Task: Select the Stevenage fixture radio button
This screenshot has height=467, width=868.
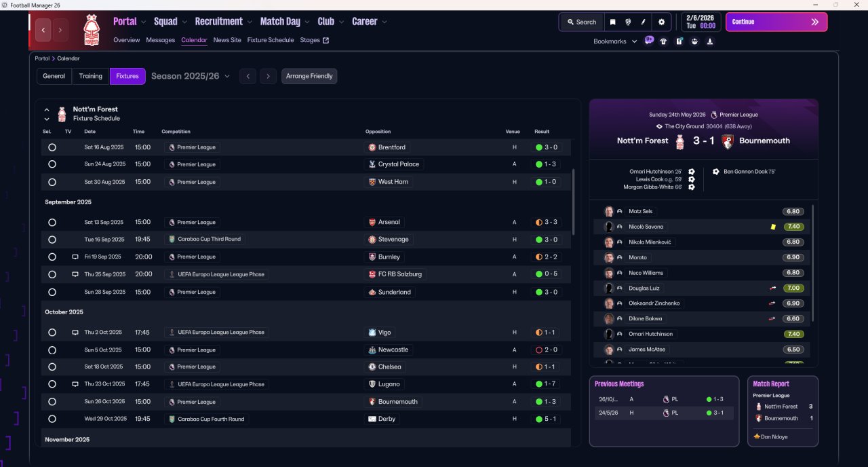Action: pyautogui.click(x=52, y=240)
